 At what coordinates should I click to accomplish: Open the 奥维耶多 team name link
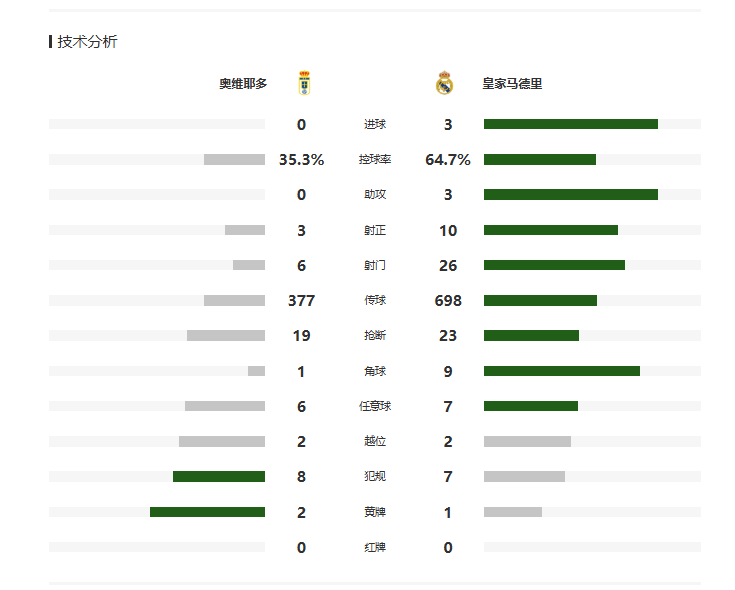click(243, 84)
